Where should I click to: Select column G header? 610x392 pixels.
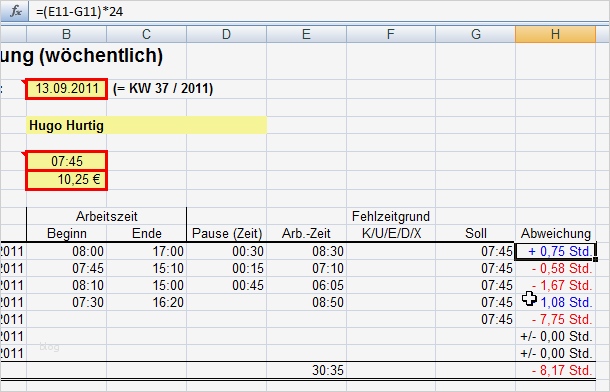475,34
